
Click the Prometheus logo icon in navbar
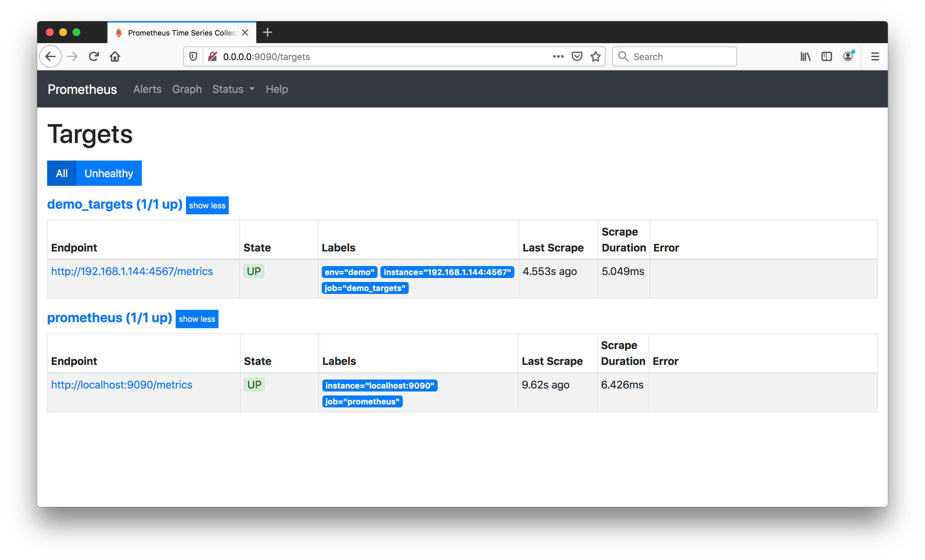pyautogui.click(x=82, y=89)
